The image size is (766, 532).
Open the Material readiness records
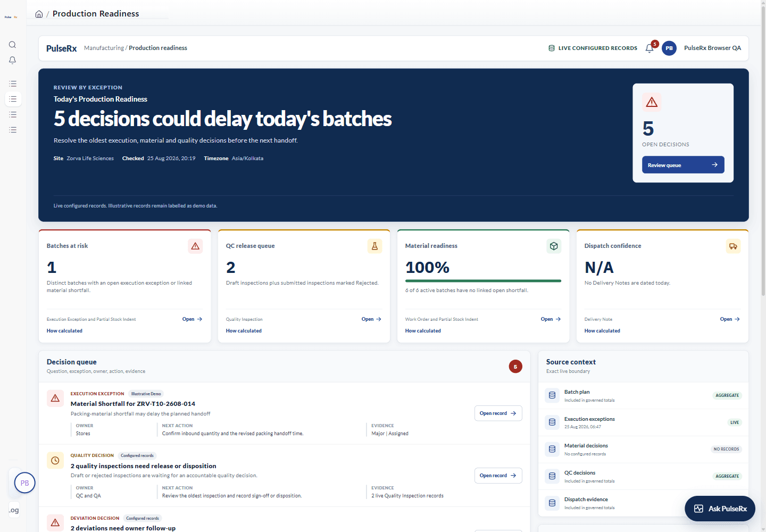(551, 319)
